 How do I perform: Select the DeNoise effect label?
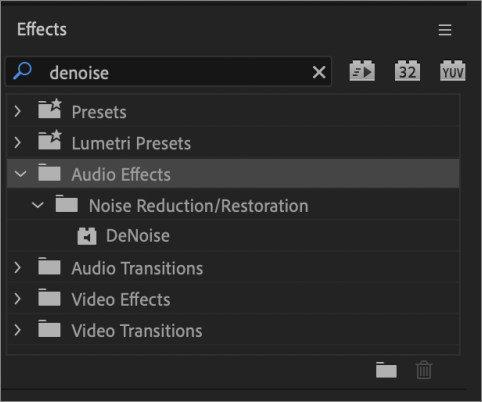[138, 236]
